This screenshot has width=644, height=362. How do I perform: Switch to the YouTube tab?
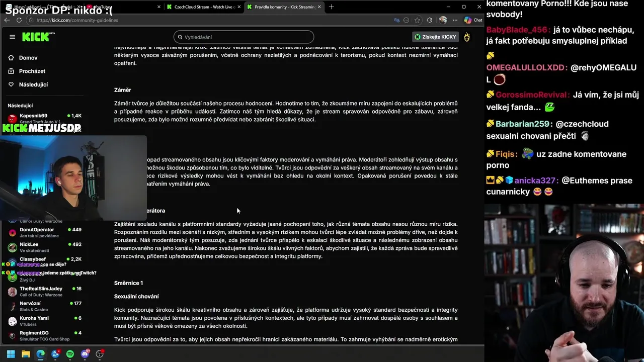tap(124, 7)
